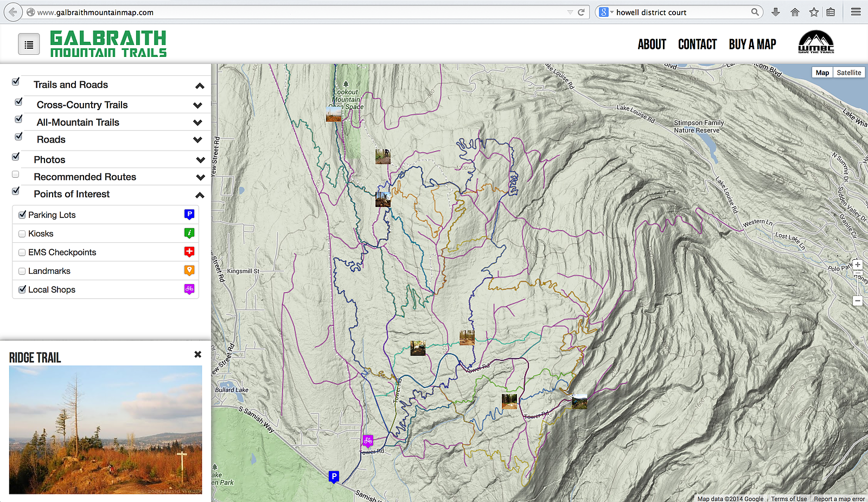Open photo marker below Lookout Mountain
This screenshot has width=868, height=502.
pyautogui.click(x=383, y=157)
